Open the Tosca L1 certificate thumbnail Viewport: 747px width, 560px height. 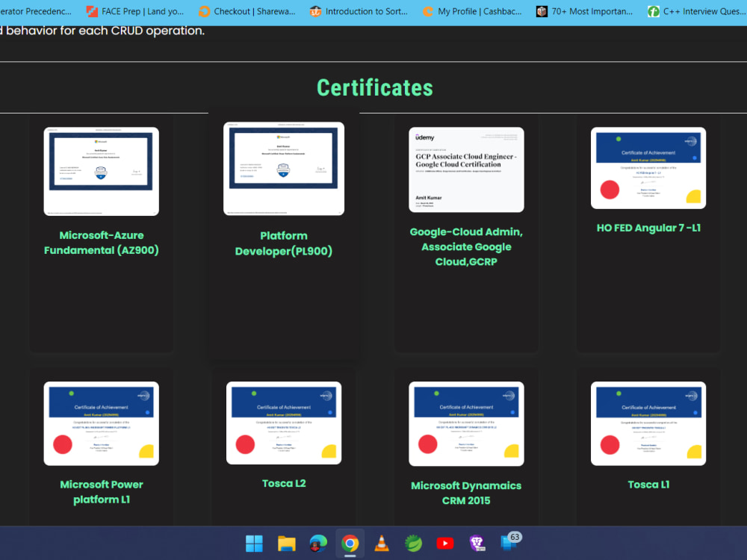[648, 423]
